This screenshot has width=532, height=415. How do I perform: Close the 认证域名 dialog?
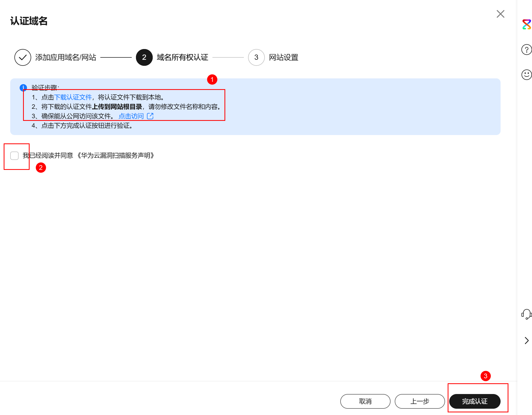point(500,14)
